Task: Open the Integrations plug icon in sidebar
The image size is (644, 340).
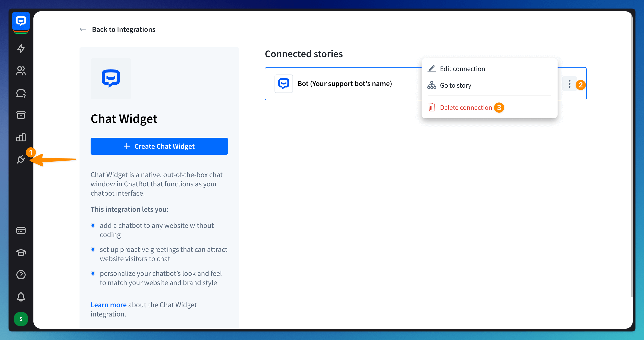Action: pos(21,159)
